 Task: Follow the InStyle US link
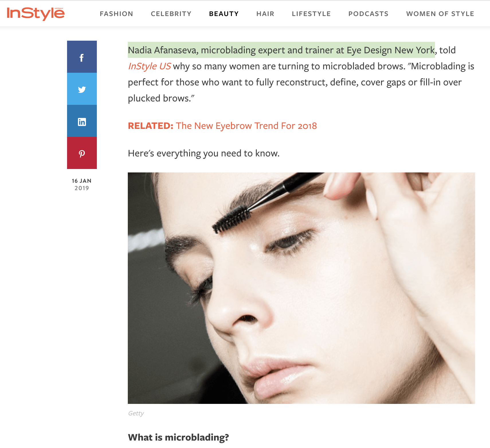149,66
